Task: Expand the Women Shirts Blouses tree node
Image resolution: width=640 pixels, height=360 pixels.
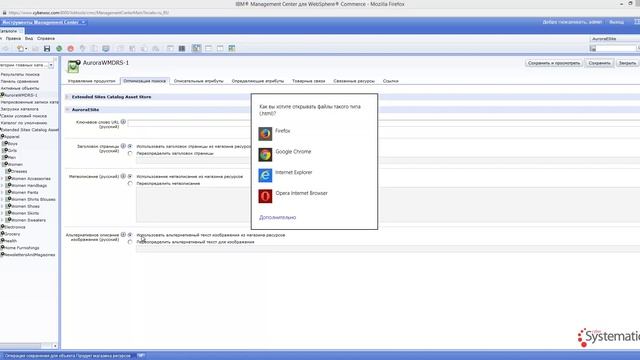Action: pos(2,199)
